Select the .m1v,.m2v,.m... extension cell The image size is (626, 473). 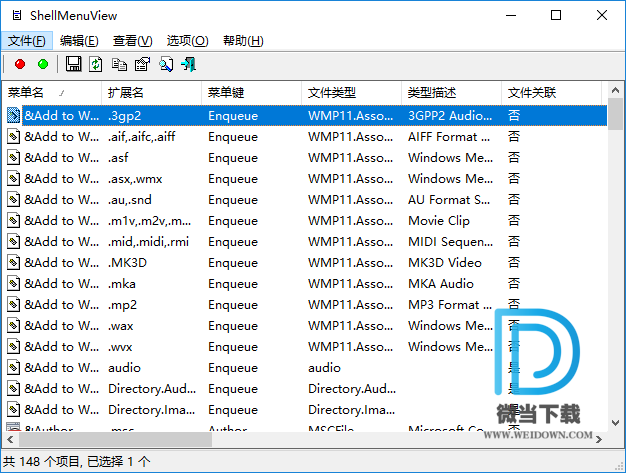point(149,221)
